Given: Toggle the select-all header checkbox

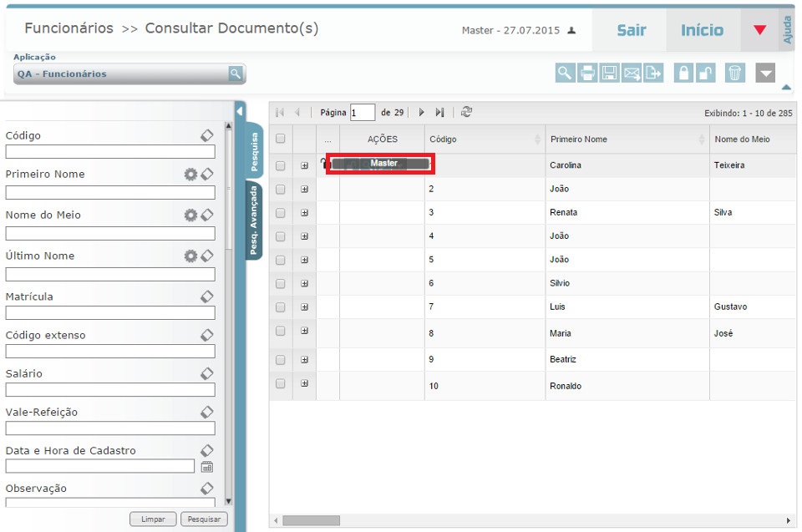Looking at the screenshot, I should (x=281, y=139).
